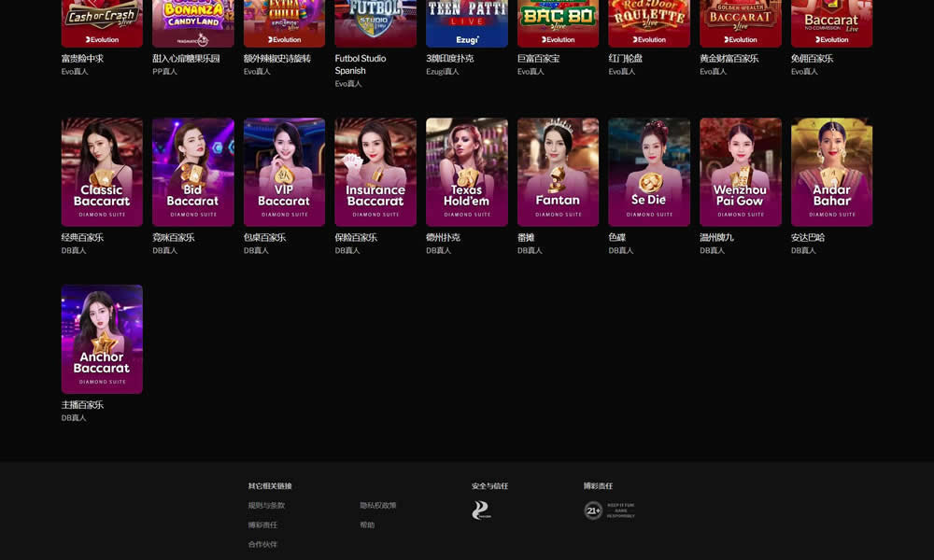Select the Golden Wealth Baccarat thumbnail

tap(741, 23)
